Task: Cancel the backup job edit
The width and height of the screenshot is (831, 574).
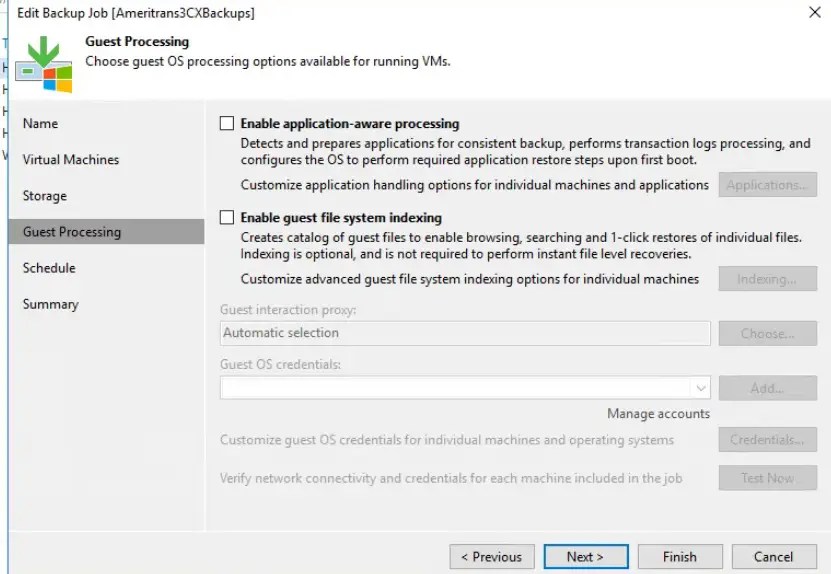Action: click(774, 557)
